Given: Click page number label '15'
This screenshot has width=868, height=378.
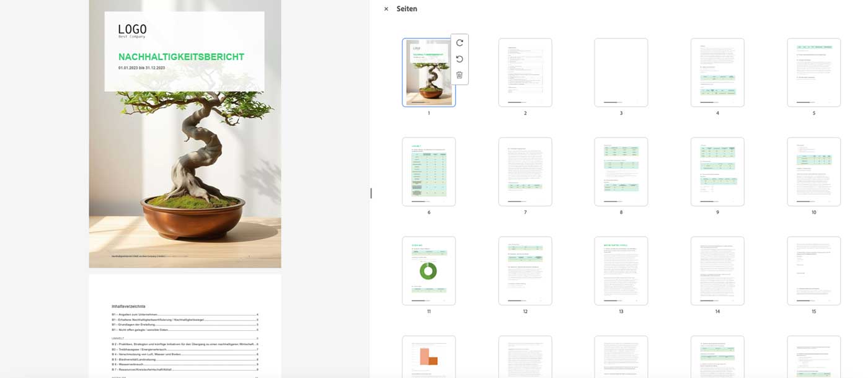Looking at the screenshot, I should (814, 312).
